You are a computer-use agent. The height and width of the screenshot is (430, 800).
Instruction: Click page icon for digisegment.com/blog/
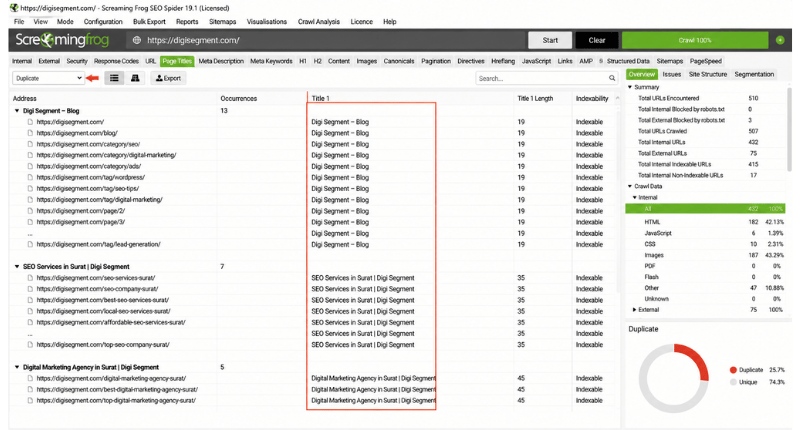pos(30,133)
